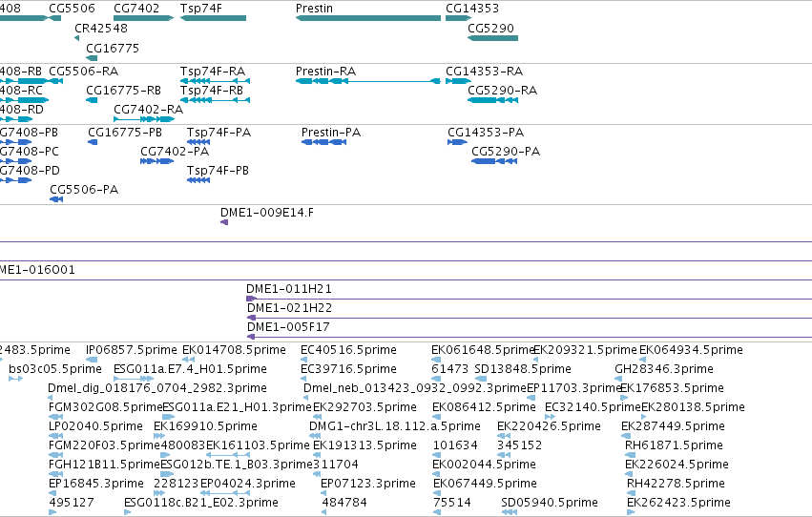
Task: Select EST EK067449.5prime
Action: [x=485, y=484]
